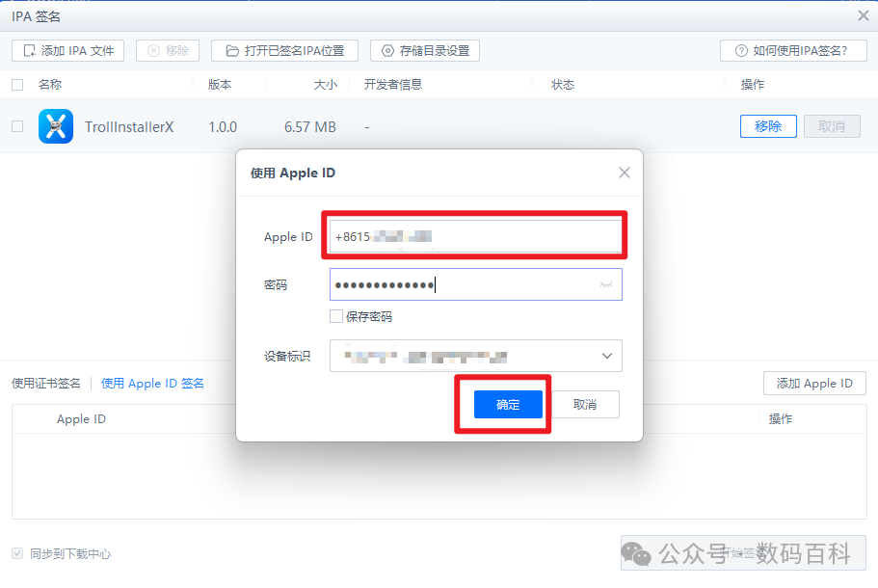Click the blue 移除 button for TrollInstallerX
Image resolution: width=878 pixels, height=588 pixels.
(768, 126)
